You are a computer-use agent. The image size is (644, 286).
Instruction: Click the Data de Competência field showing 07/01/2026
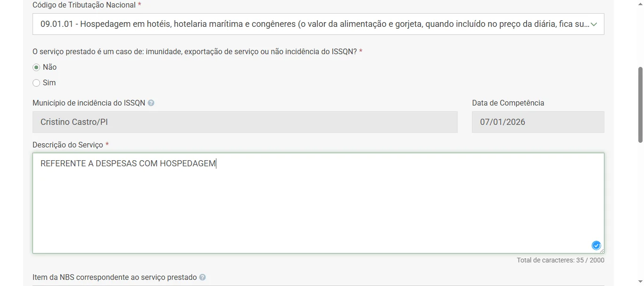[x=537, y=122]
